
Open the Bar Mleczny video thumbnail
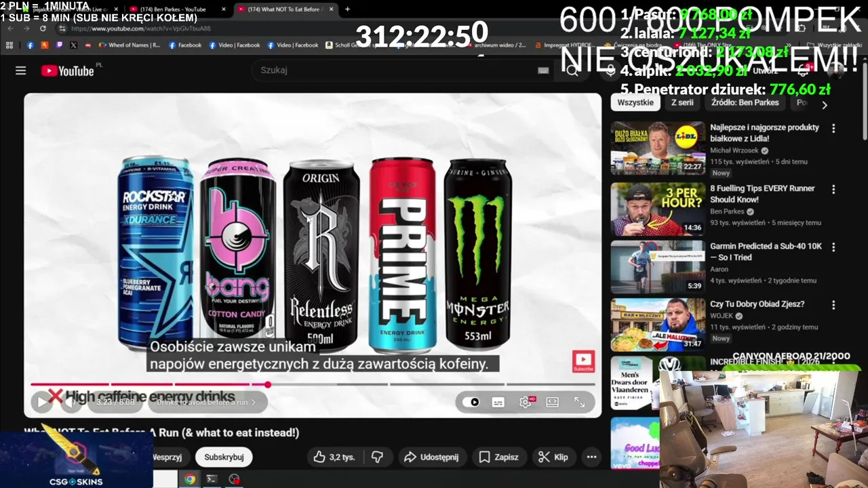pos(658,325)
